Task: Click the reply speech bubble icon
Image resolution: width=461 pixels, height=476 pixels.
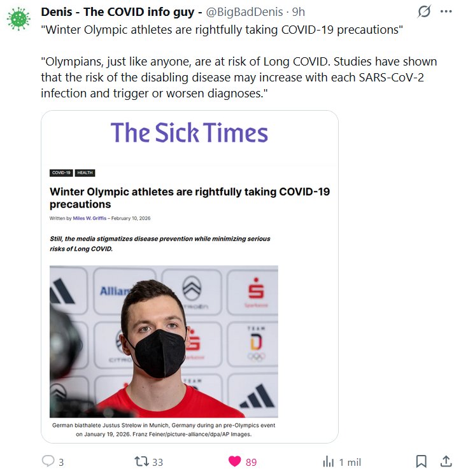Action: [48, 461]
